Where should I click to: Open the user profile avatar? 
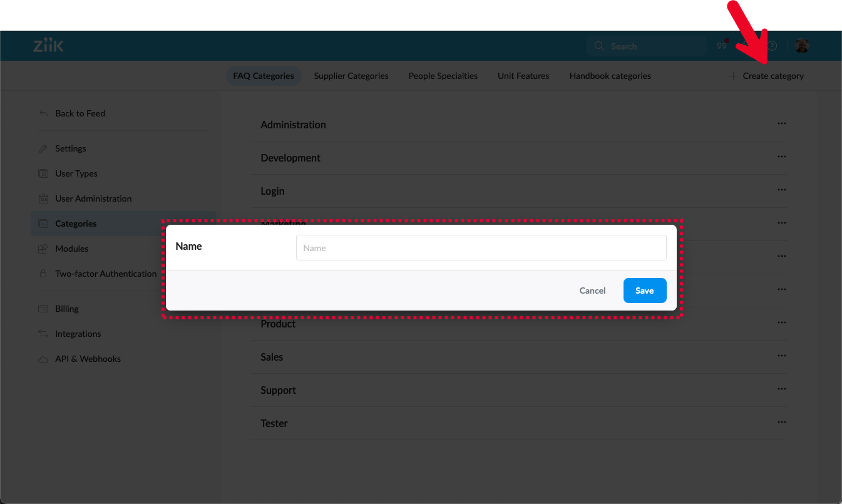802,46
